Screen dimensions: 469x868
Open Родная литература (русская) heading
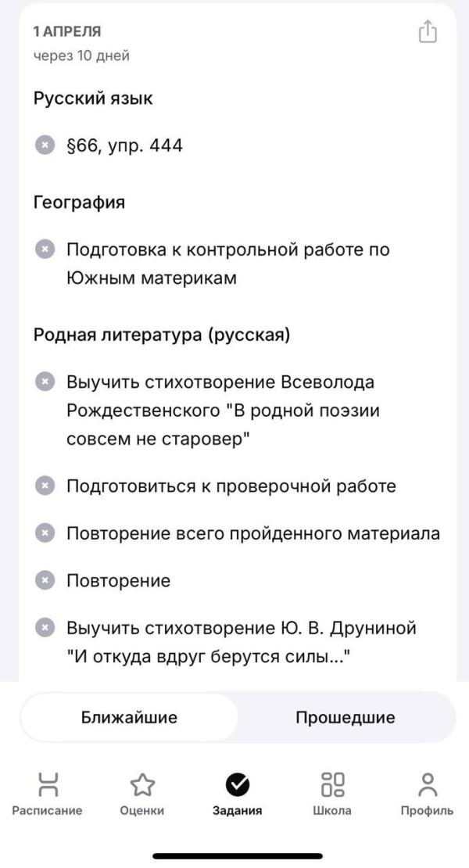(x=162, y=335)
